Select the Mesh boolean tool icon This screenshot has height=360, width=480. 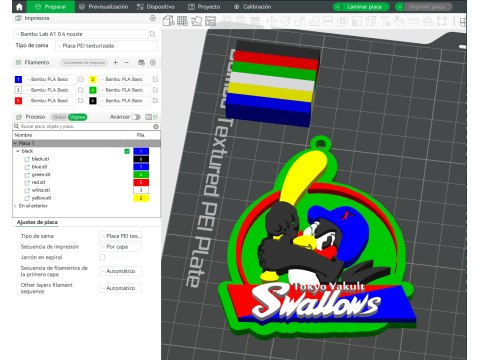(x=342, y=22)
